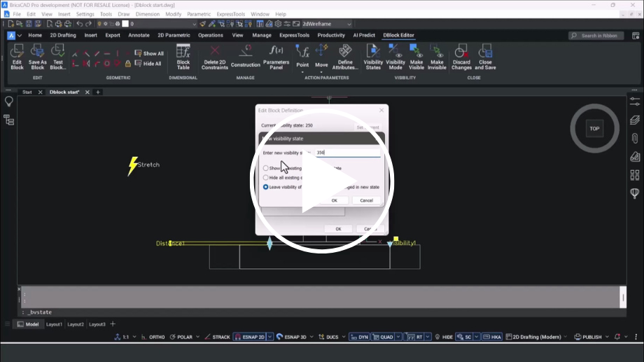This screenshot has width=644, height=362.
Task: Expand the 1:1 annotation scale dropdown
Action: click(134, 337)
